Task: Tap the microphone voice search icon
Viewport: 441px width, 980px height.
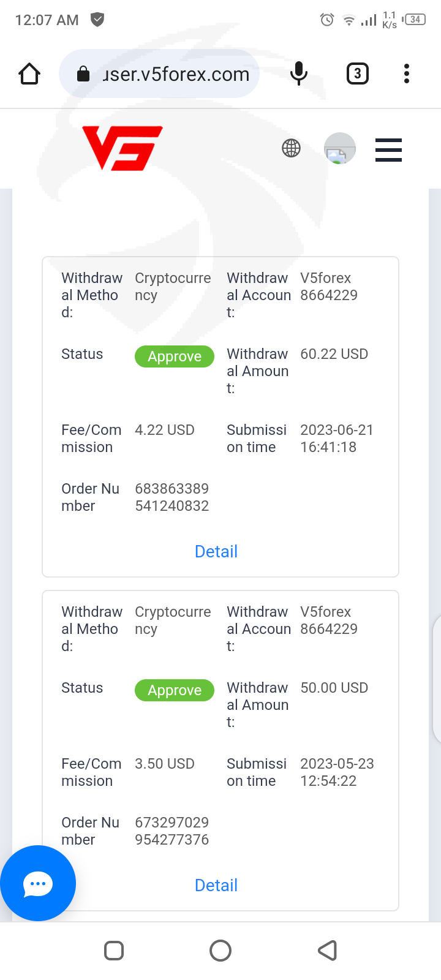Action: click(x=298, y=74)
